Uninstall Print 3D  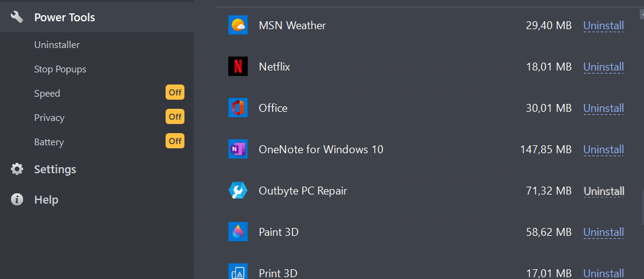click(603, 274)
